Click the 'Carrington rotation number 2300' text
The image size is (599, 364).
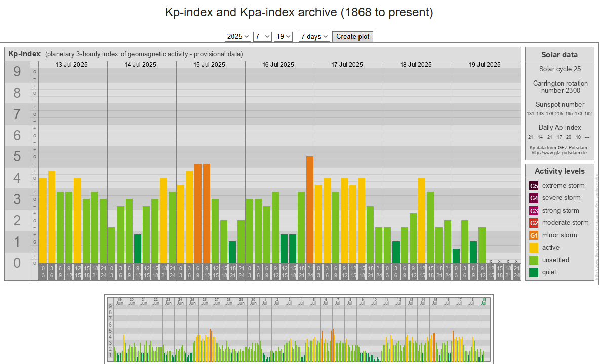click(561, 87)
